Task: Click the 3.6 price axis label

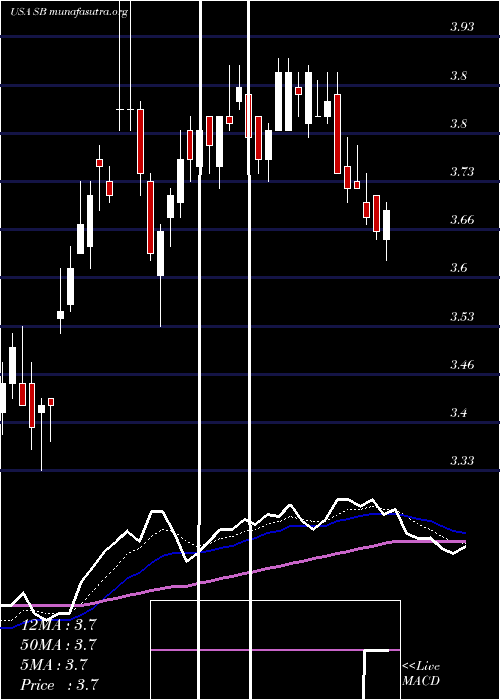Action: tap(458, 268)
